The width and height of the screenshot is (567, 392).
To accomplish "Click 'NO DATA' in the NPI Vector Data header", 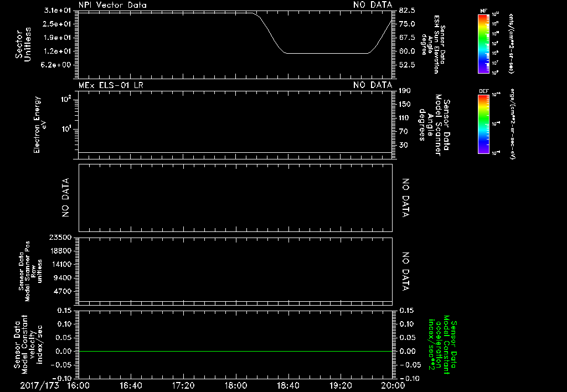I will pos(373,5).
